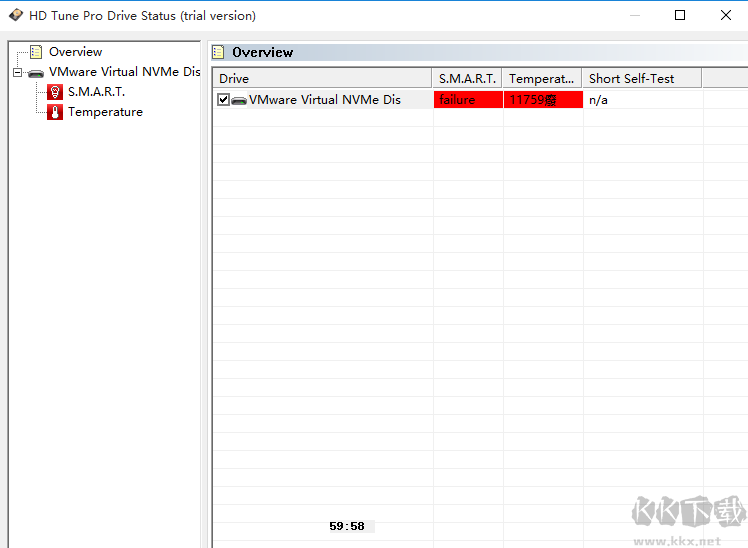Select the red Temperature thermometer icon
This screenshot has height=548, width=748.
(x=55, y=112)
